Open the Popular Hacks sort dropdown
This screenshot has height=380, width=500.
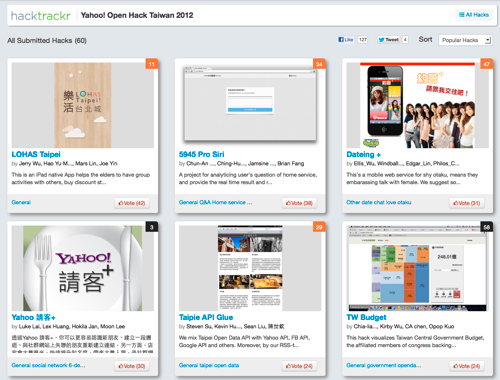[x=465, y=40]
